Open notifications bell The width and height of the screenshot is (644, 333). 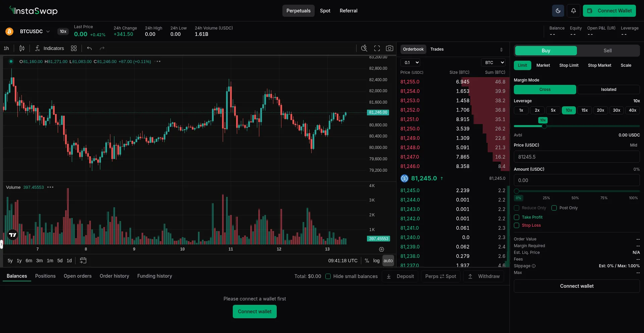(574, 11)
